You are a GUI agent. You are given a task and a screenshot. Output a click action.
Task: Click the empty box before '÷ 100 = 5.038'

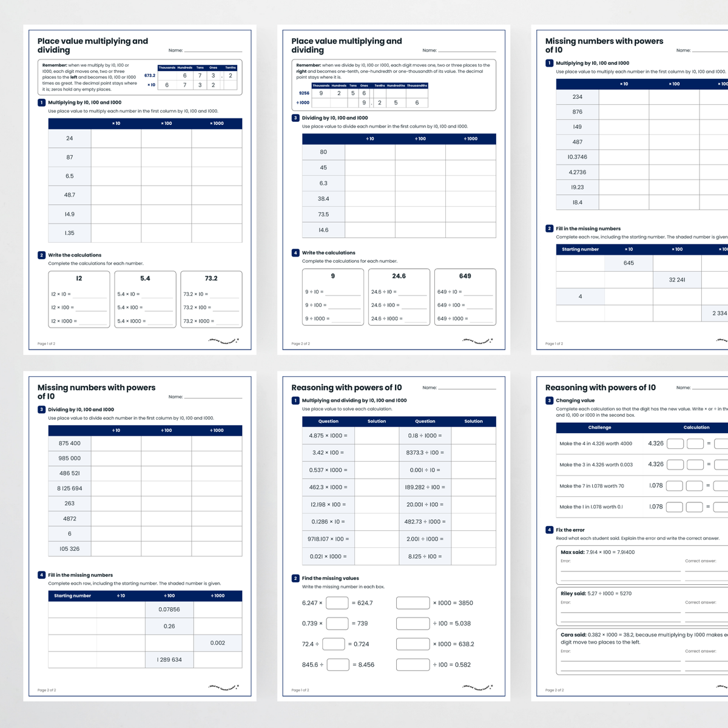click(413, 623)
